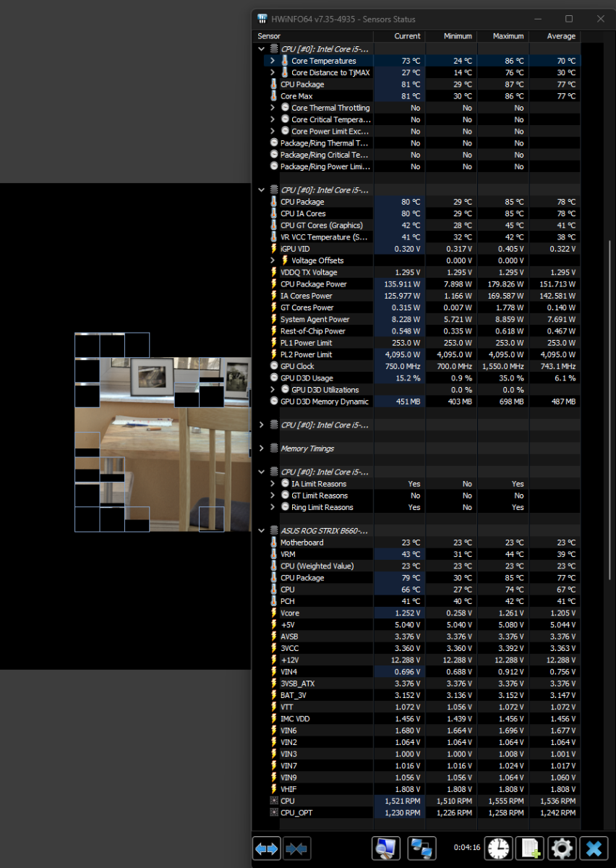Open sensor settings gear icon
Image resolution: width=616 pixels, height=868 pixels.
pos(562,848)
